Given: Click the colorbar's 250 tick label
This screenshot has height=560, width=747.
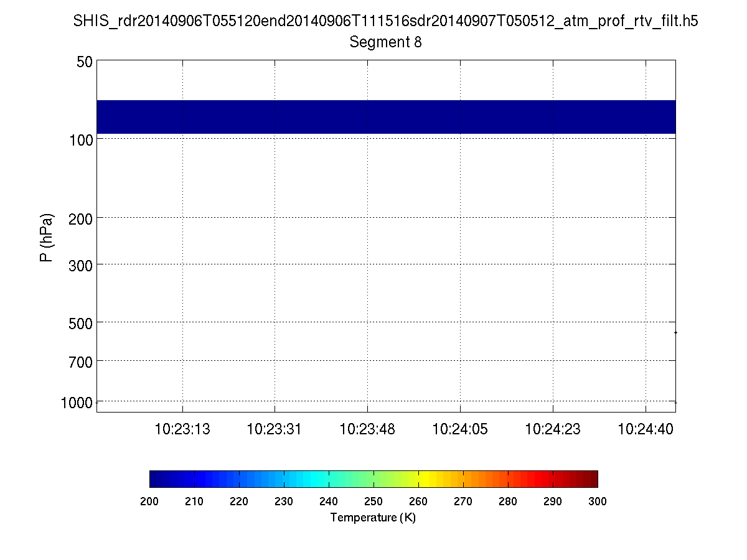Looking at the screenshot, I should tap(374, 502).
